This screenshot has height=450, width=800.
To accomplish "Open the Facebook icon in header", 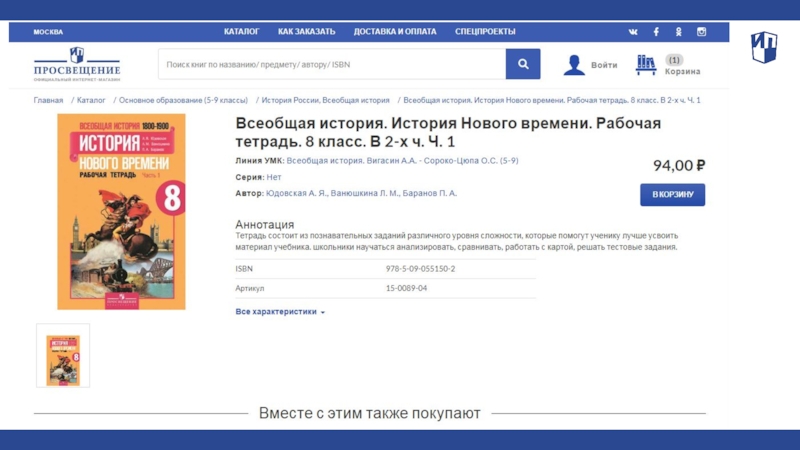I will [656, 32].
